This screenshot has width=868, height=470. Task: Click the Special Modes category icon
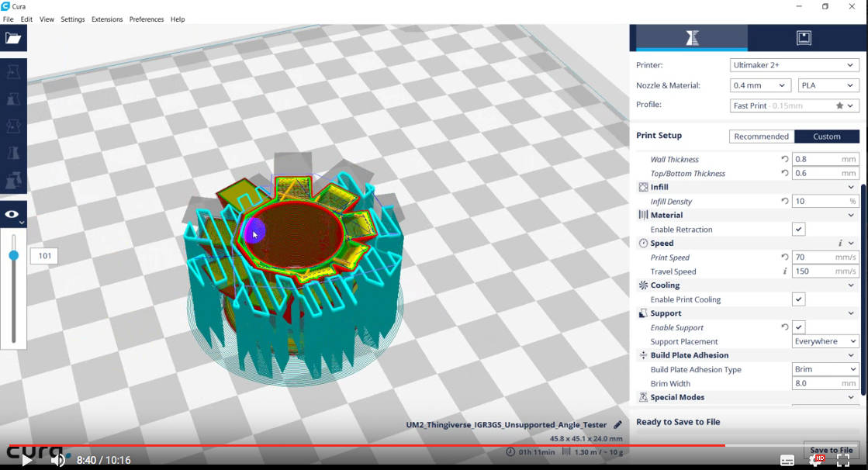coord(643,397)
